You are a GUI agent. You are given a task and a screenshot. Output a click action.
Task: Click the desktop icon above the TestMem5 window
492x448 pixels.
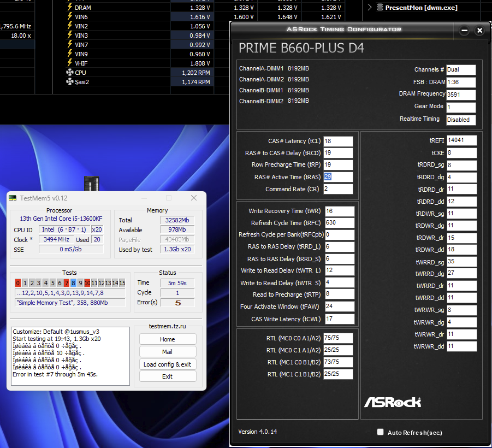pos(92,184)
